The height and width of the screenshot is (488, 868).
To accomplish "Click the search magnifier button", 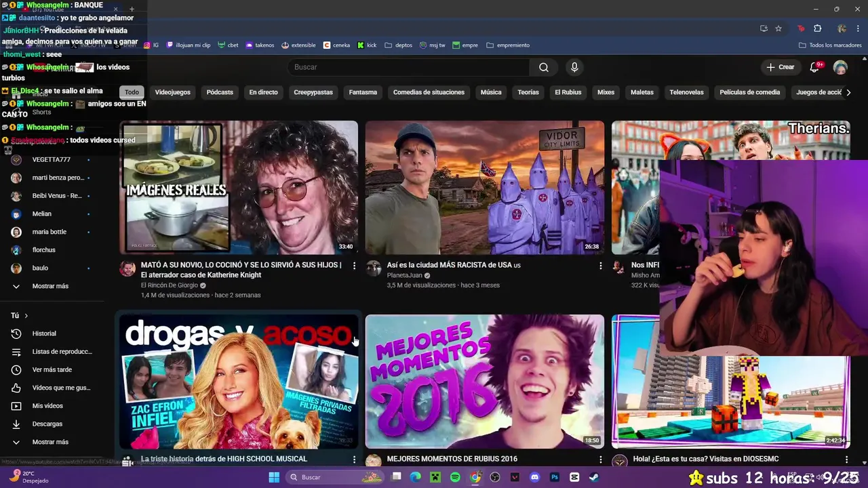I will [543, 67].
